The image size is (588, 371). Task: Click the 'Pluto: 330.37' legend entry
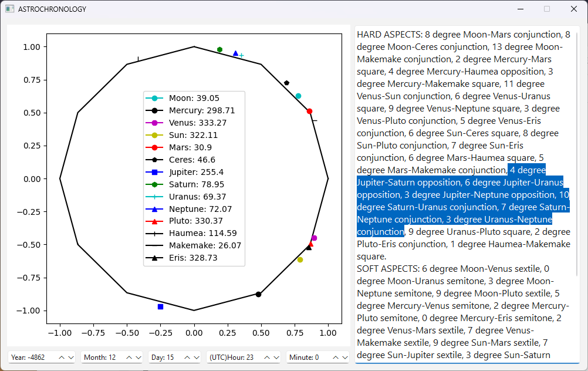click(184, 221)
